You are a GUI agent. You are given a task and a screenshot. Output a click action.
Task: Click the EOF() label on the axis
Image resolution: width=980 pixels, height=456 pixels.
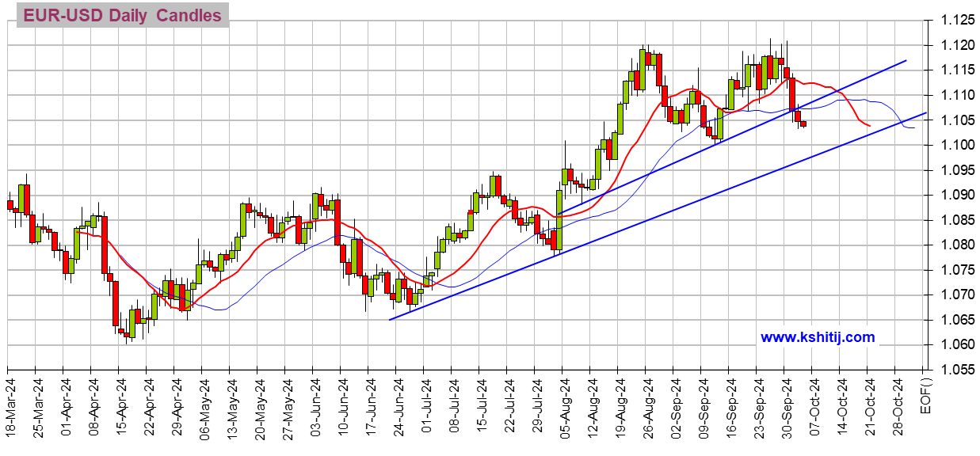point(927,393)
